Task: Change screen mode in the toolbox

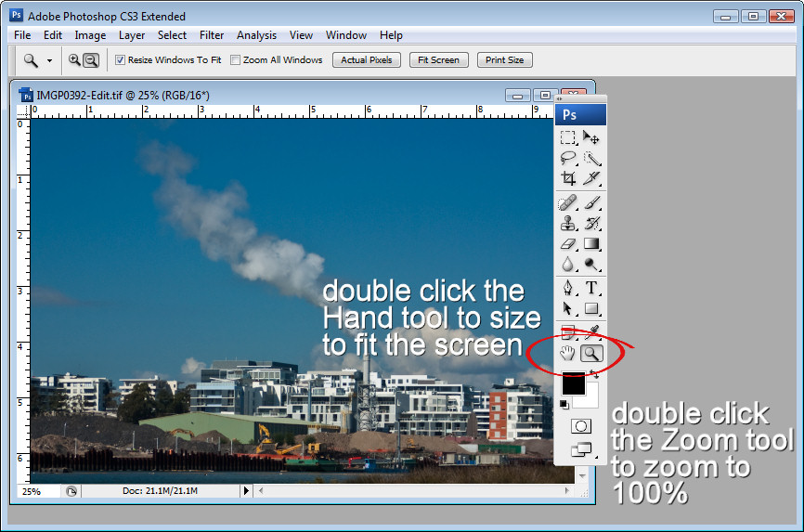Action: pos(581,450)
